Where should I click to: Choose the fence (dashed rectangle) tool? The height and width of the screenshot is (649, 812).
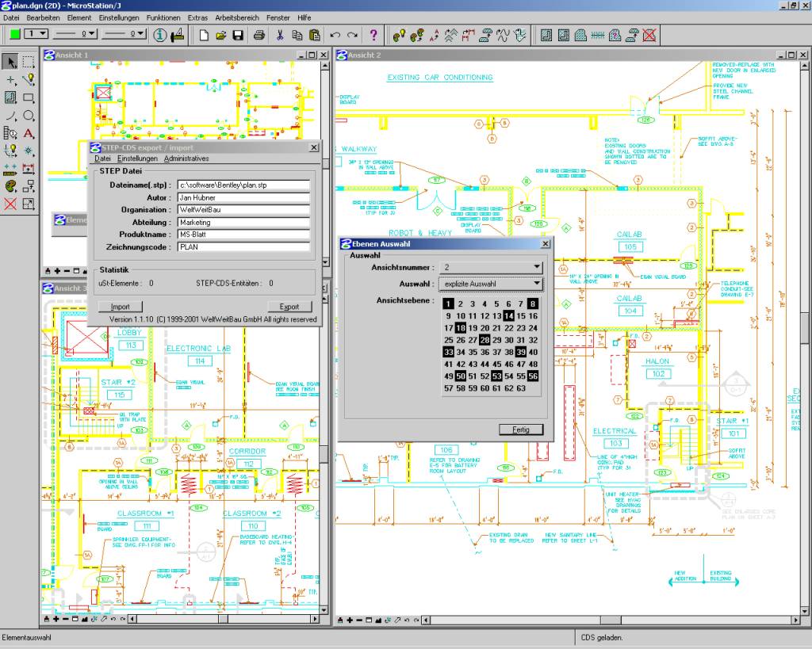click(x=29, y=62)
